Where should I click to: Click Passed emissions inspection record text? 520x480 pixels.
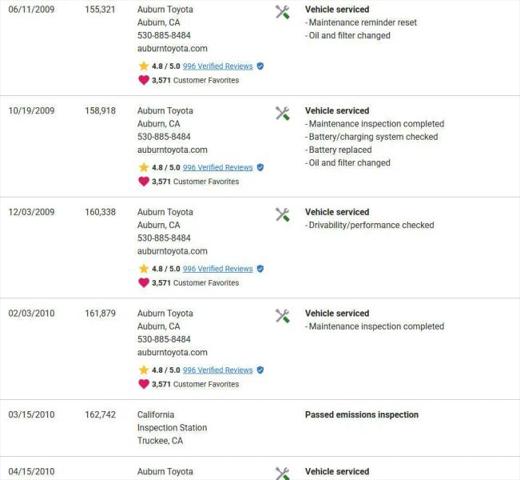click(x=362, y=415)
